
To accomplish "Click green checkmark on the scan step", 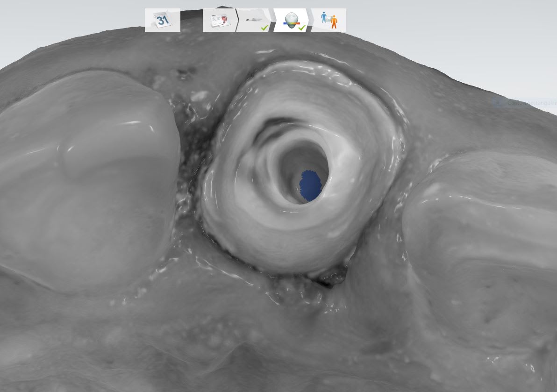I will (x=264, y=28).
